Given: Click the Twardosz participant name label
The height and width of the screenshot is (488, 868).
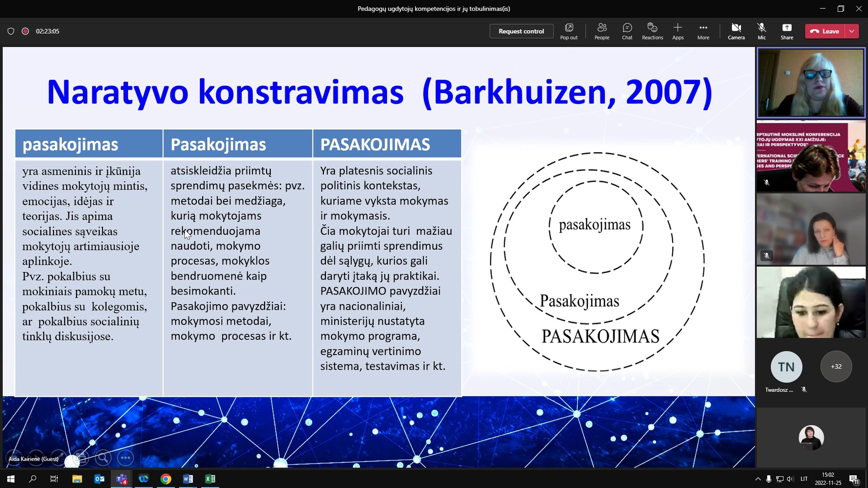Looking at the screenshot, I should (779, 389).
